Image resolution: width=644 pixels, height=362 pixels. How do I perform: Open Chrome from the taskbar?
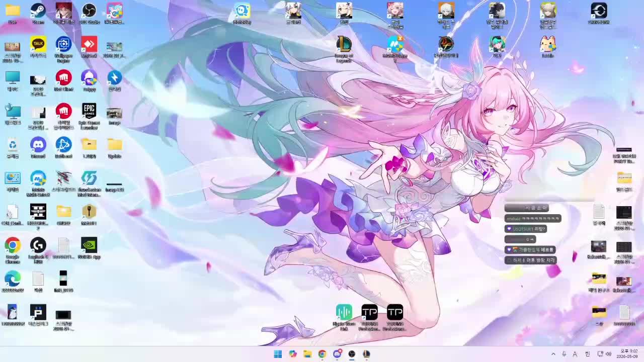coord(322,354)
